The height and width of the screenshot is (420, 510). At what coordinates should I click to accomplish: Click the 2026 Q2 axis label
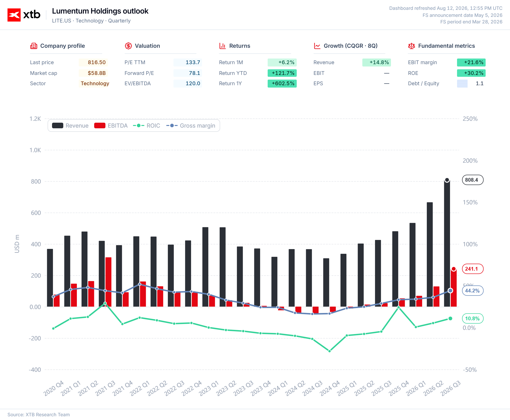pyautogui.click(x=433, y=388)
